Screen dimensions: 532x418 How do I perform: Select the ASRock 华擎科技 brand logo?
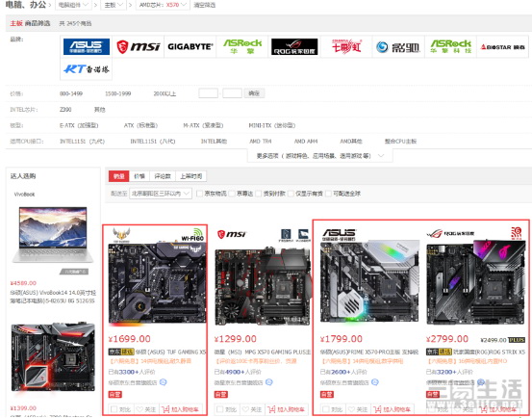pyautogui.click(x=450, y=46)
